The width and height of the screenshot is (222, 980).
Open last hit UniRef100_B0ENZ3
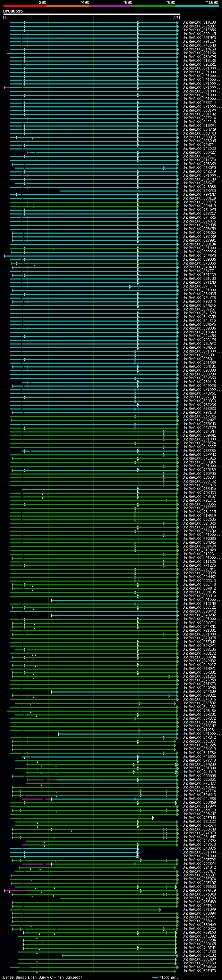(199, 971)
